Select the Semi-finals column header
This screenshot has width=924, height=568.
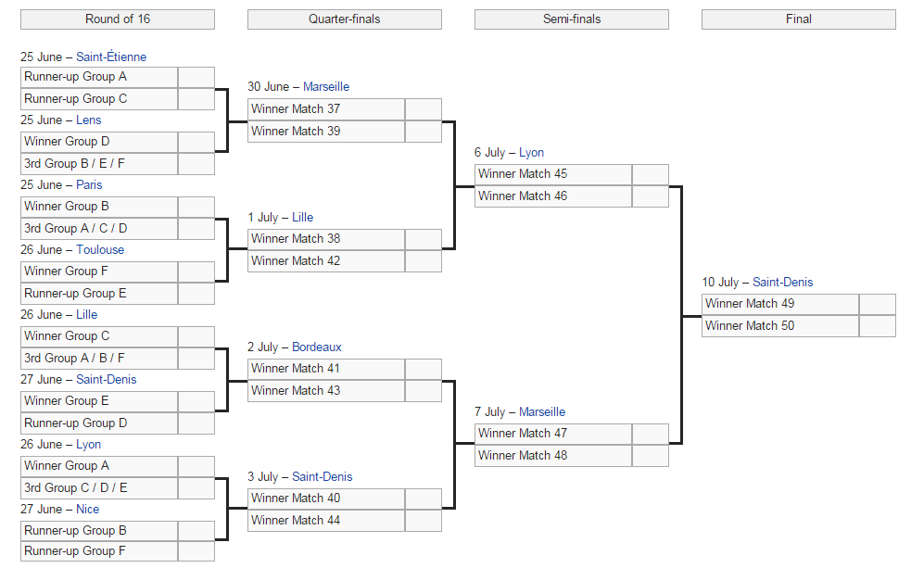(572, 19)
